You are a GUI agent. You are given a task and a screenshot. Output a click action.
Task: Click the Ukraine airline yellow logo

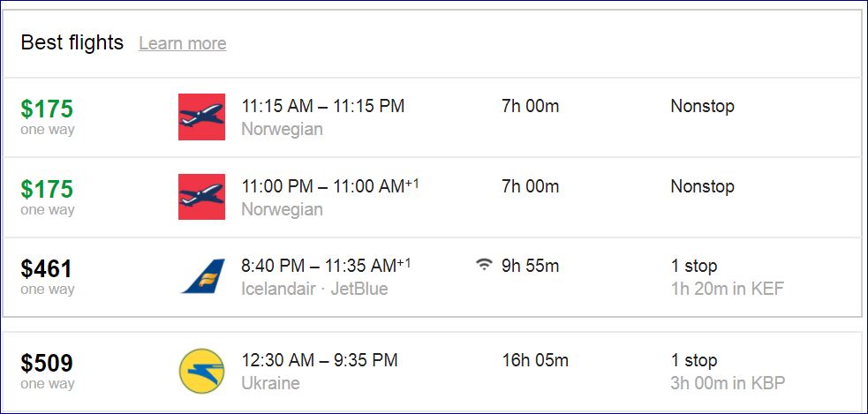(x=201, y=371)
